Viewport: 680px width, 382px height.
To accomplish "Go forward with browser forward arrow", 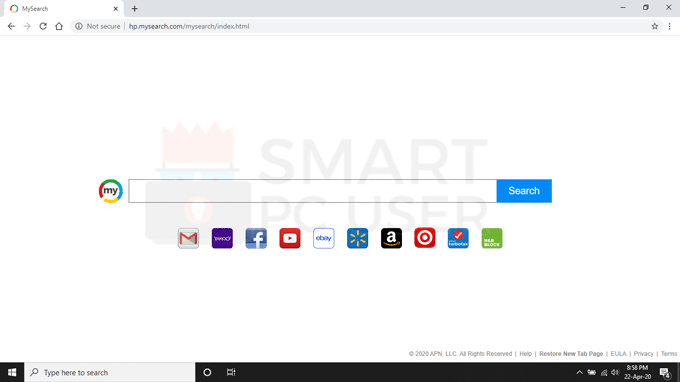I will point(27,26).
